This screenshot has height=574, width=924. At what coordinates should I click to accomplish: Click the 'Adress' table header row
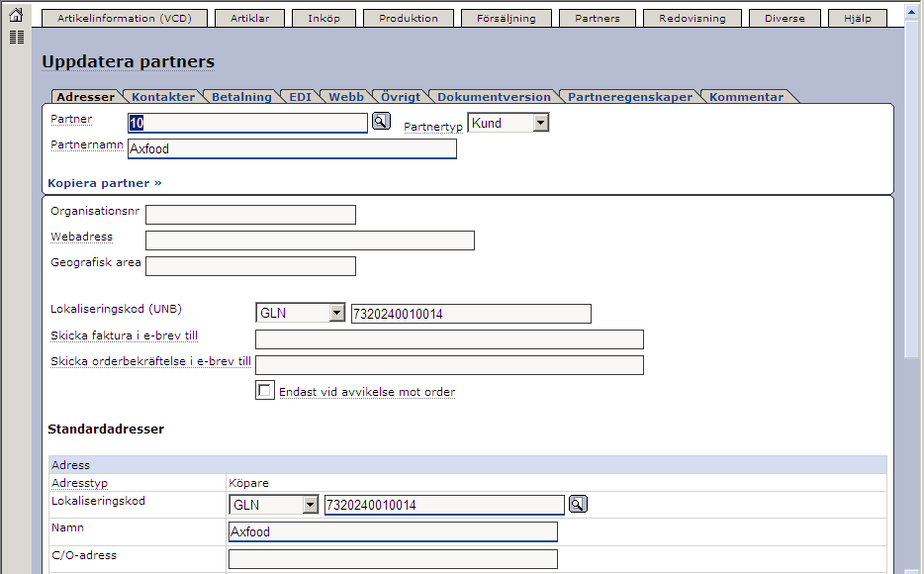click(468, 465)
